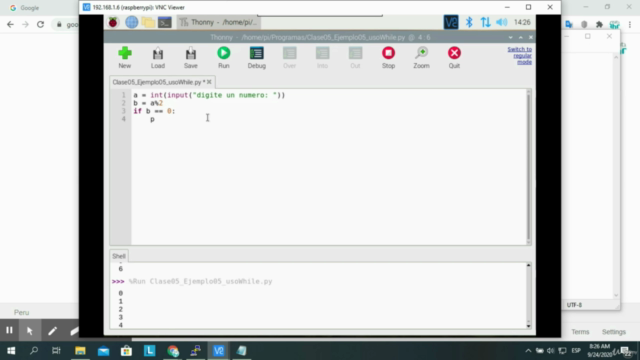
Task: Click the shell scrollbar down arrow
Action: tap(529, 326)
